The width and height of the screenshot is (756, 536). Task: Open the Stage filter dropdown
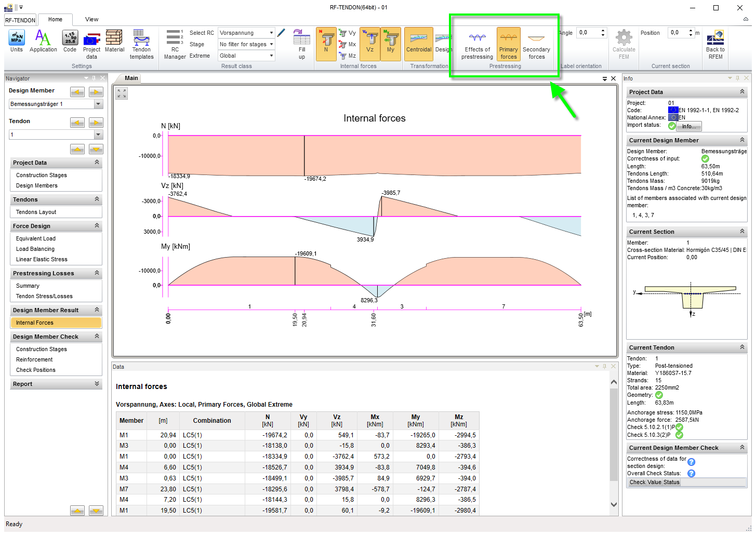(246, 44)
